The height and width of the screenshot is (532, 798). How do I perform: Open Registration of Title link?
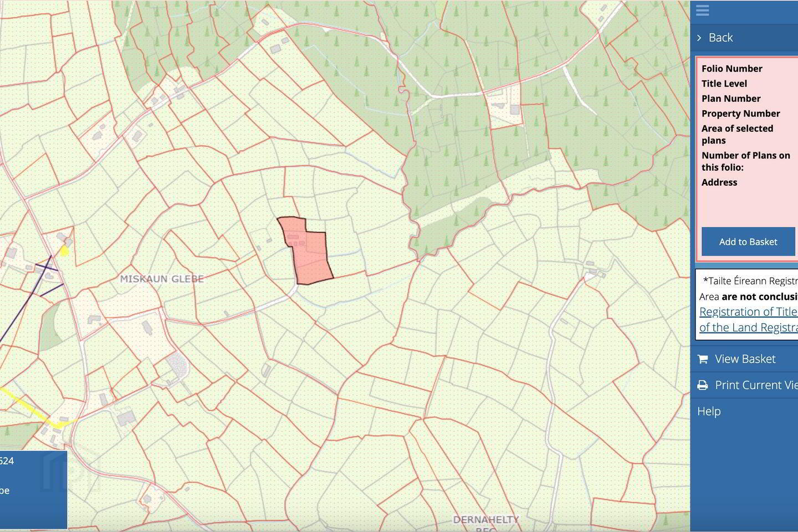pyautogui.click(x=748, y=312)
